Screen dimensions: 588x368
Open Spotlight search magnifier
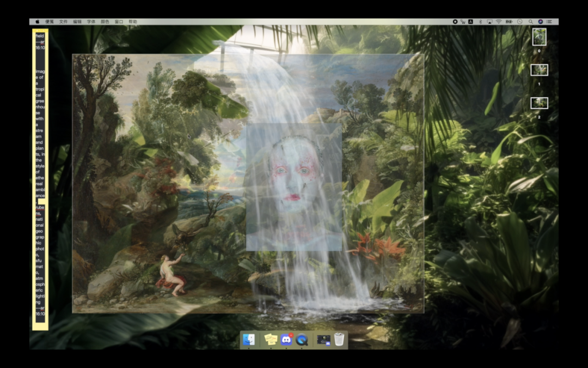tap(531, 22)
